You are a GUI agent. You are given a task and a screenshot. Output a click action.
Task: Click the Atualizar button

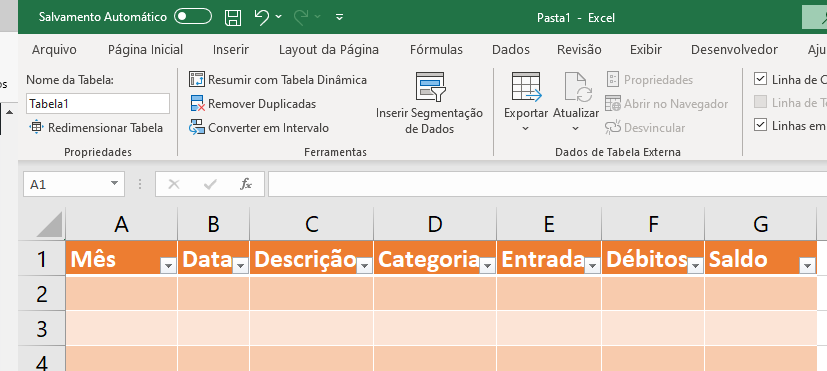tap(576, 102)
